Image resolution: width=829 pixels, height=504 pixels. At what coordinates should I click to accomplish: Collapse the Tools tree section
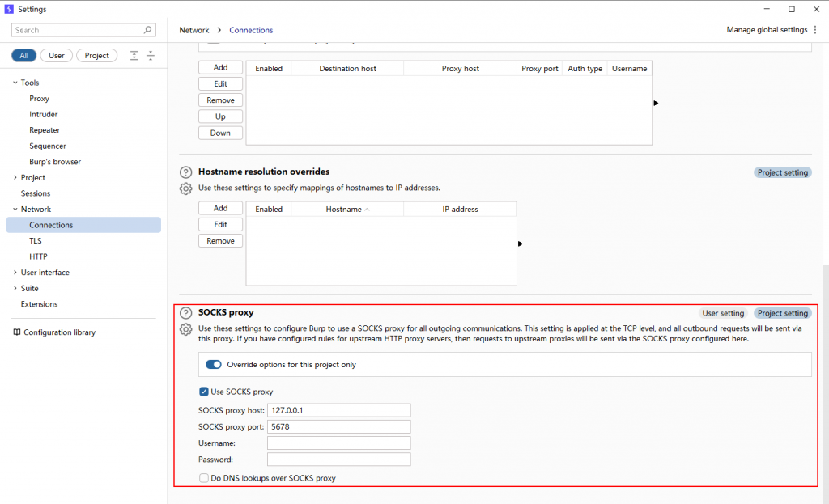(15, 83)
